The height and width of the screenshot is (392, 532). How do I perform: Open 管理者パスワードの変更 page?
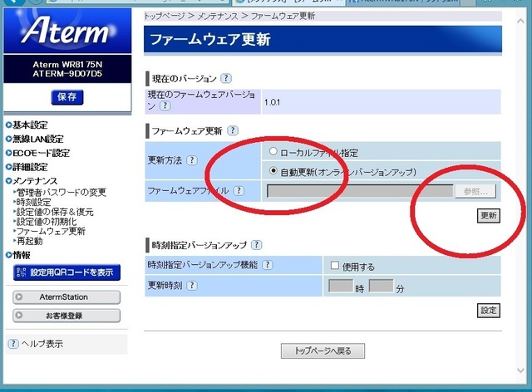(61, 193)
